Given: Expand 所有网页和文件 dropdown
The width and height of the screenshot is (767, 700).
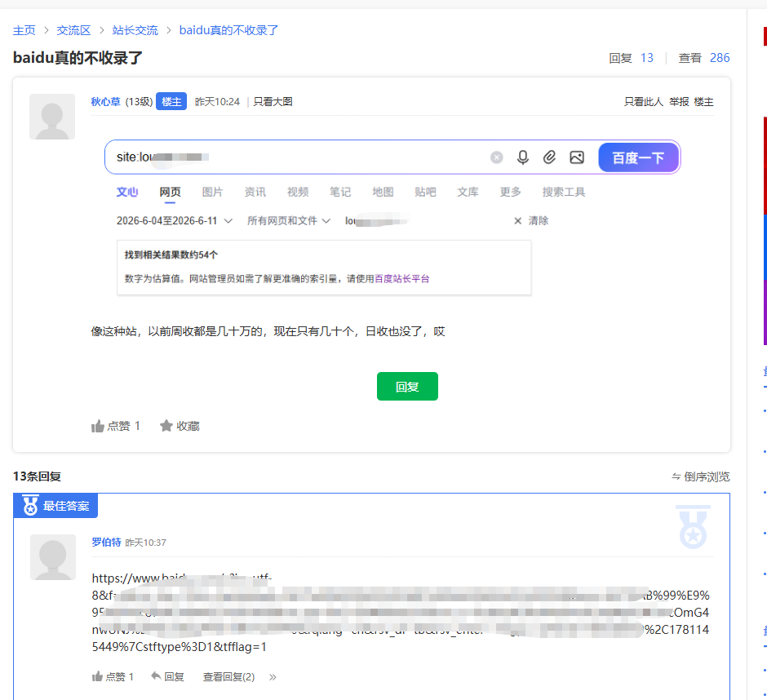Looking at the screenshot, I should (x=289, y=220).
